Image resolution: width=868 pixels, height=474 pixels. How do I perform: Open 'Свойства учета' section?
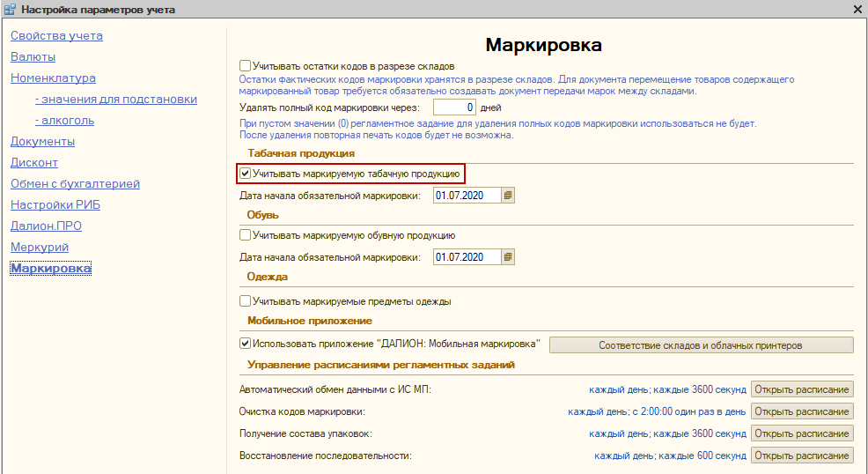coord(56,35)
